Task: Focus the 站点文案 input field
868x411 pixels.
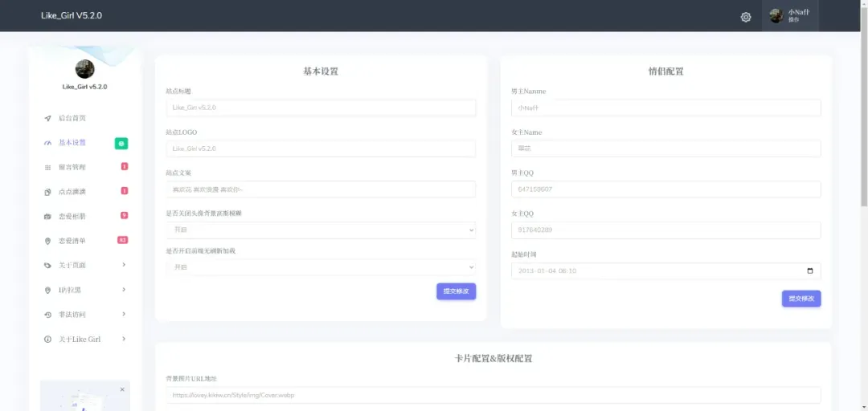Action: (321, 189)
